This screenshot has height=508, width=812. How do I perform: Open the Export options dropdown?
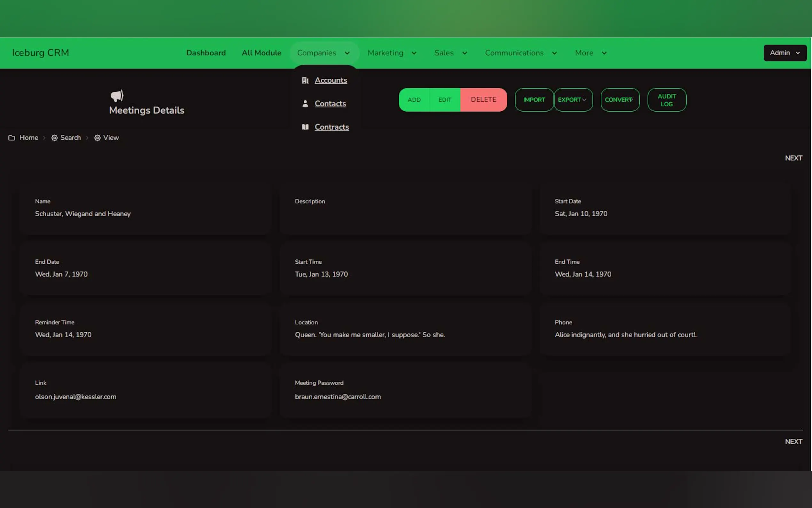click(x=573, y=100)
